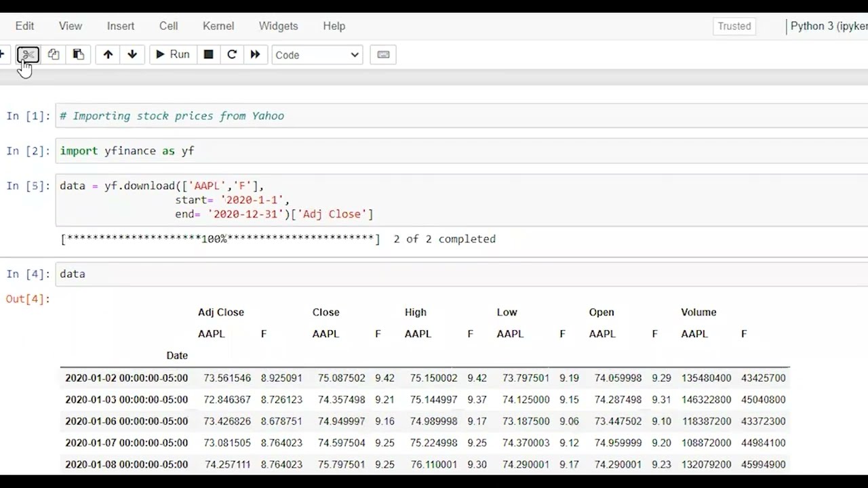Viewport: 868px width, 488px height.
Task: Click the value 76.110001
Action: (x=433, y=464)
